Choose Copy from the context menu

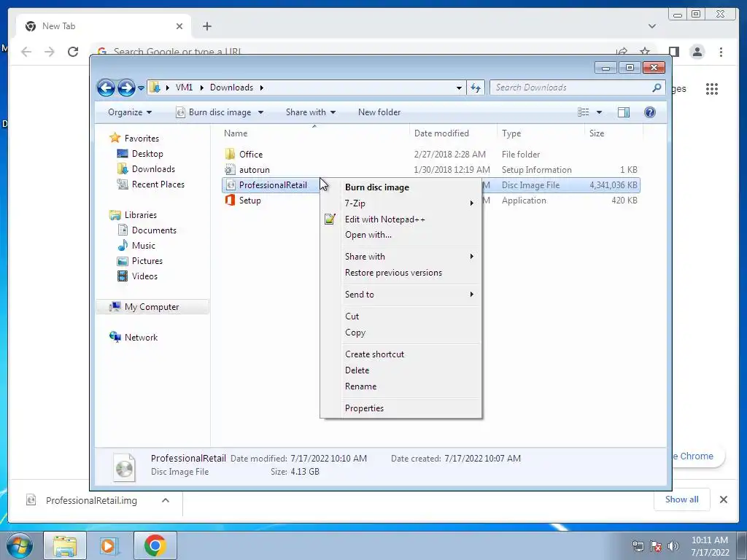pyautogui.click(x=355, y=332)
